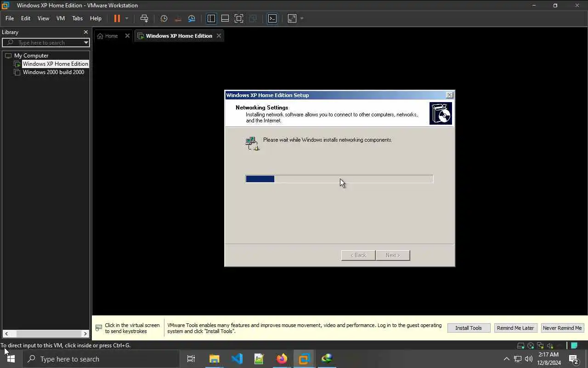The width and height of the screenshot is (588, 368).
Task: Open File Explorer from the taskbar
Action: click(215, 359)
